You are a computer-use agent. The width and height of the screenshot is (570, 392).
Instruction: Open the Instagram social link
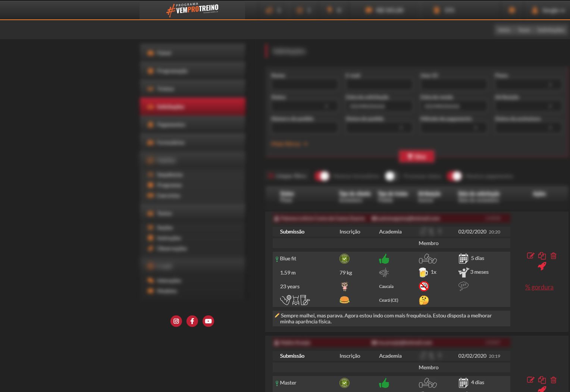(x=176, y=321)
